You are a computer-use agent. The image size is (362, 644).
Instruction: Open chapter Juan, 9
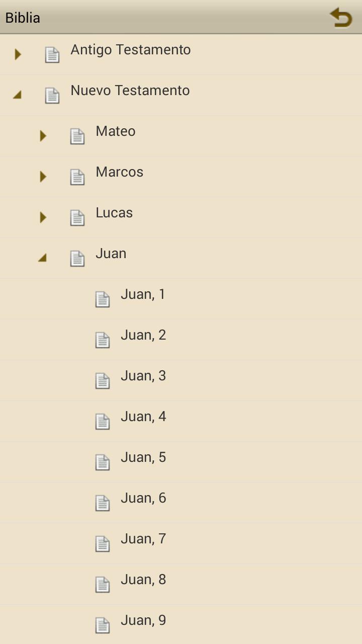(x=143, y=621)
